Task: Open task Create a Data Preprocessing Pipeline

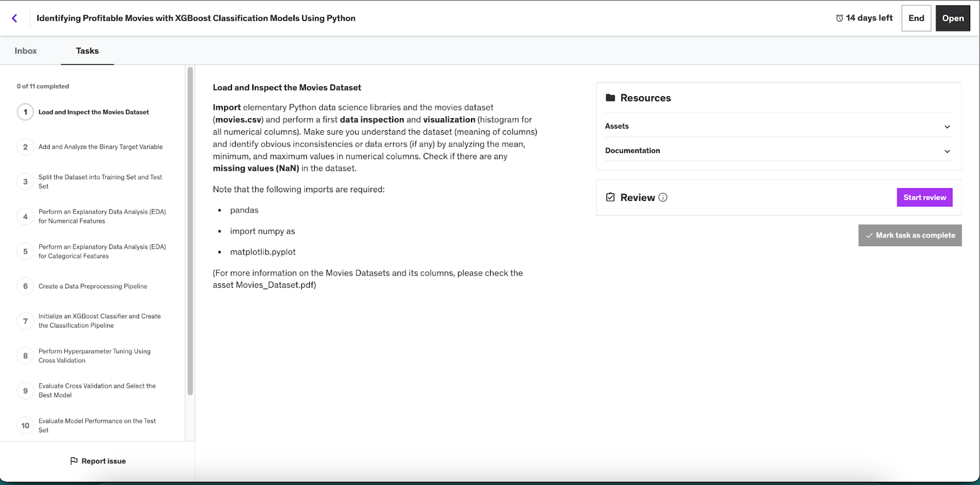Action: pos(93,286)
